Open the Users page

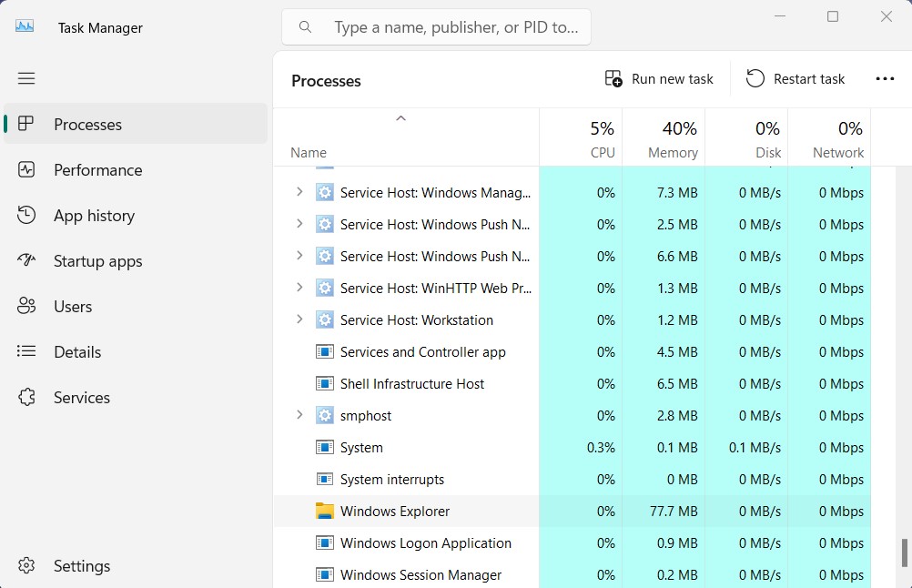point(136,307)
